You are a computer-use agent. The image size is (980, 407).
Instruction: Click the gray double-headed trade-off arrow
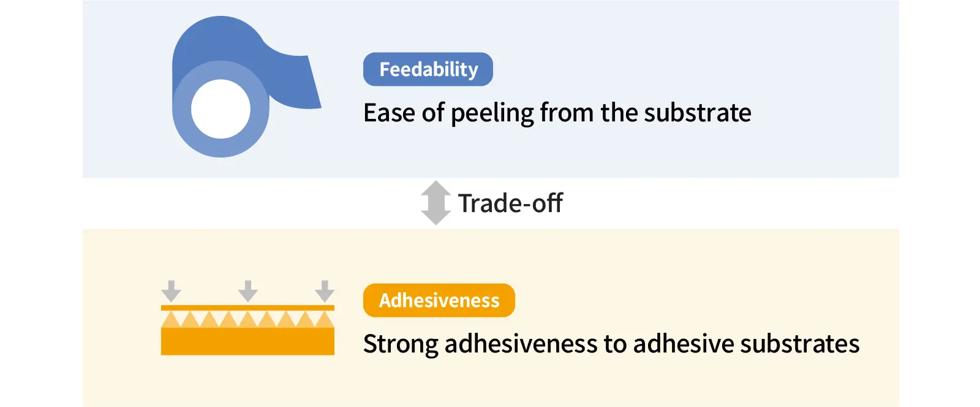click(x=435, y=203)
